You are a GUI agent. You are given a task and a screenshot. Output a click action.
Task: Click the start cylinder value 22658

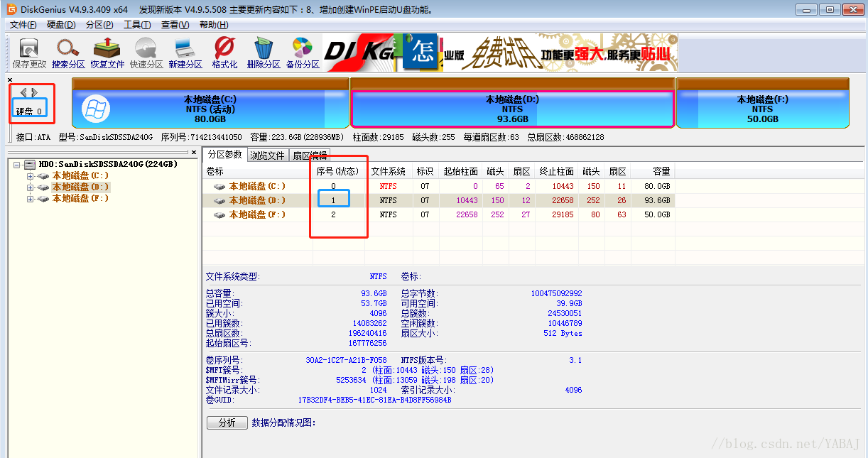pyautogui.click(x=467, y=214)
